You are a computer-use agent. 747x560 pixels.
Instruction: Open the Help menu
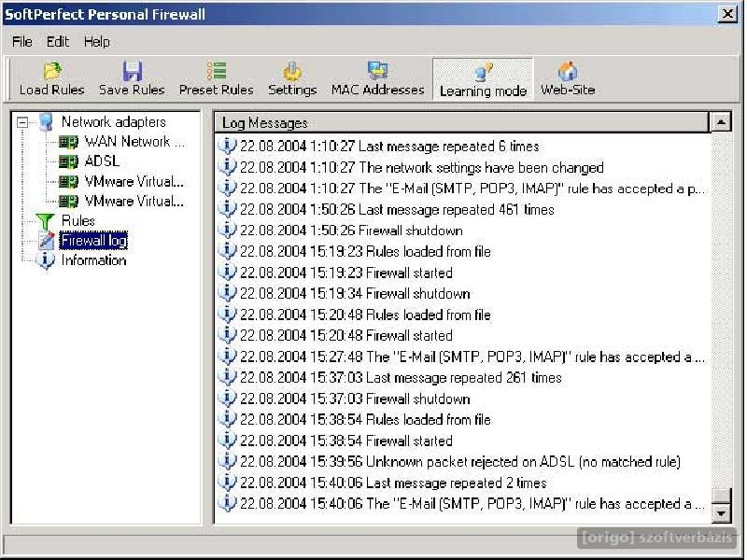97,42
